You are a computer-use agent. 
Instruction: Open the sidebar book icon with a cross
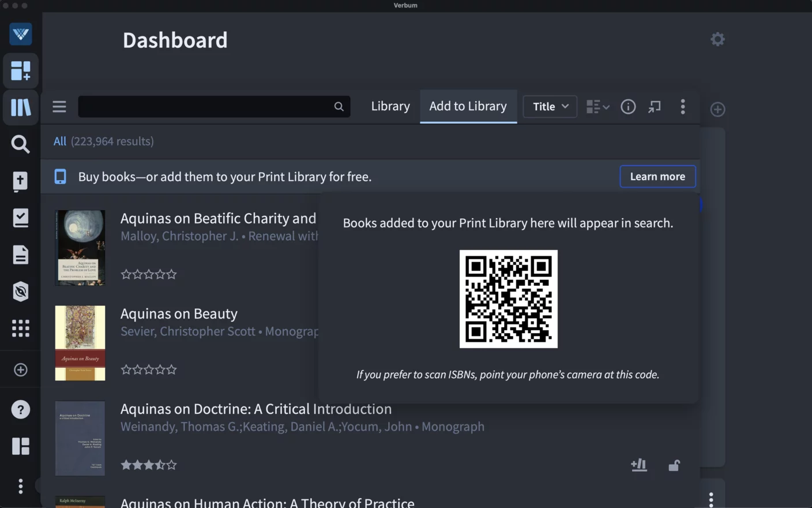coord(20,181)
